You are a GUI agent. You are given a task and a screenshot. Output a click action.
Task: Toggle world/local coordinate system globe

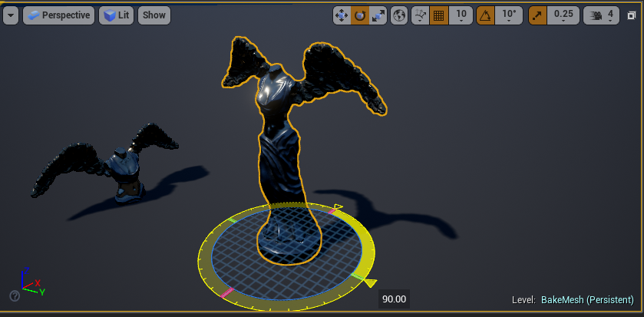[x=399, y=15]
